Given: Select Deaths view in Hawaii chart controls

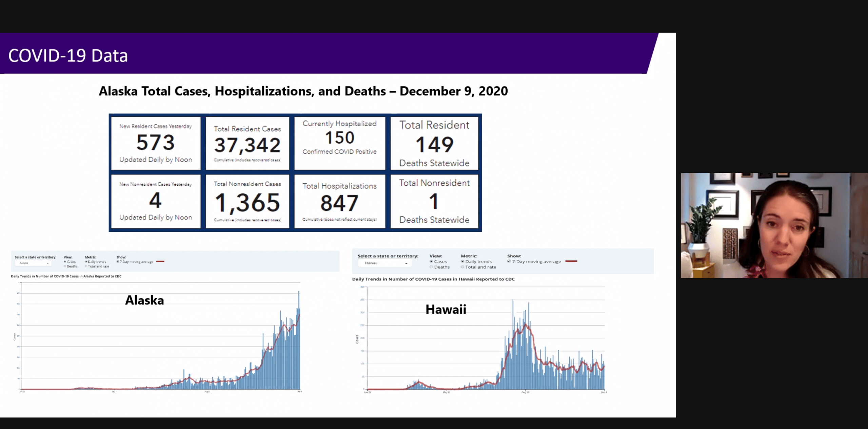Looking at the screenshot, I should (x=432, y=267).
